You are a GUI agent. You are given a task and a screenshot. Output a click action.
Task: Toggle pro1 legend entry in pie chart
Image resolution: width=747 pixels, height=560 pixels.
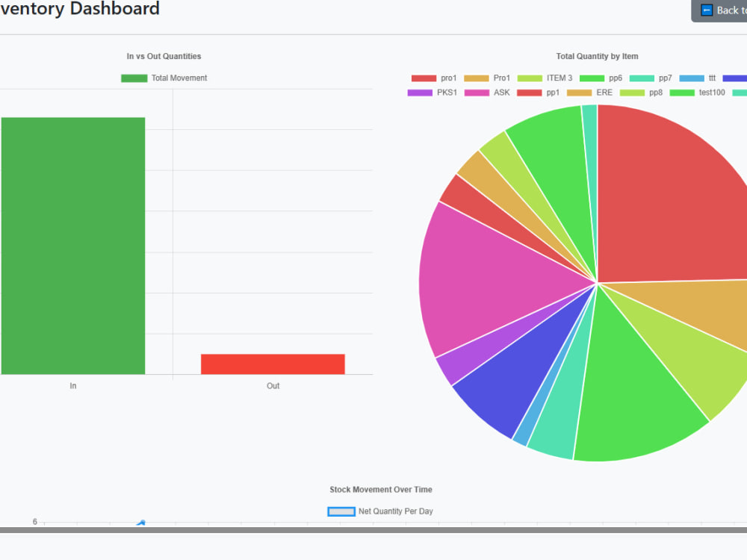coord(434,78)
